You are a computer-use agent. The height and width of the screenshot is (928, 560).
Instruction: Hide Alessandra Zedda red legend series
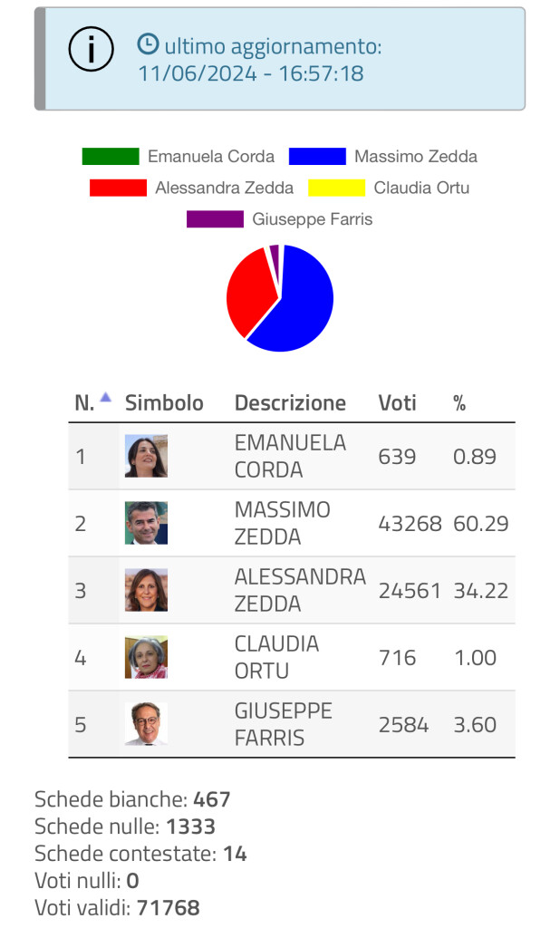[119, 188]
